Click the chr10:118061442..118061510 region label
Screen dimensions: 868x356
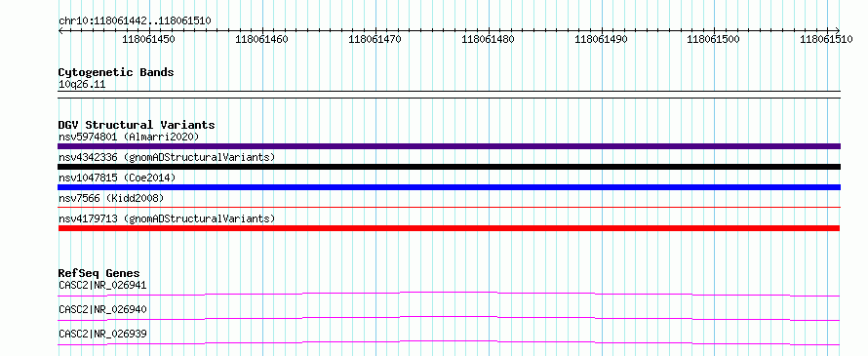tap(135, 21)
